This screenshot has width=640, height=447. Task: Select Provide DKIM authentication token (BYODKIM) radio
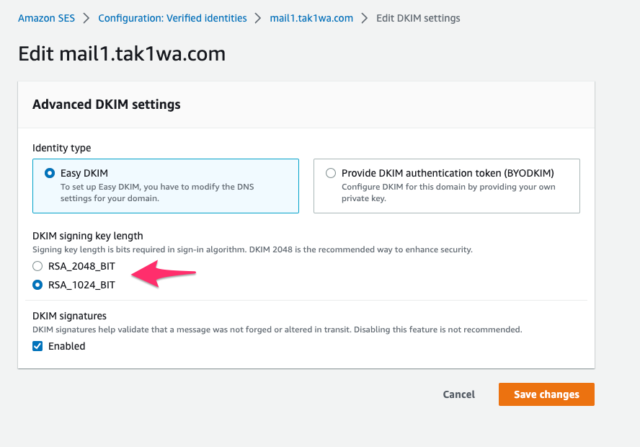tap(331, 173)
